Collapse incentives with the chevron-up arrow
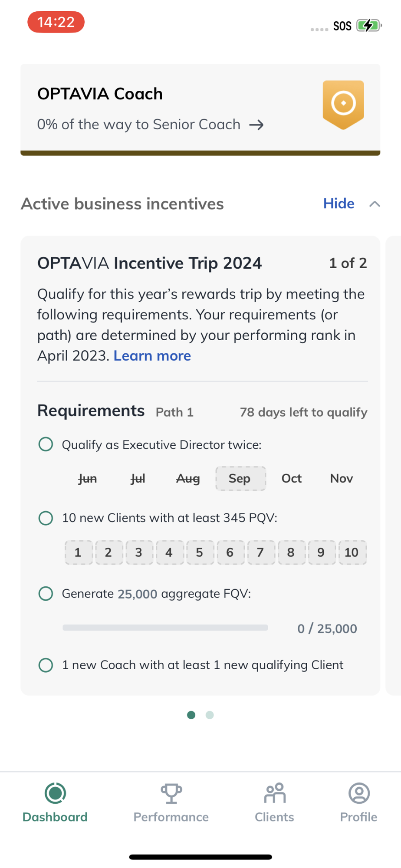The image size is (401, 868). point(375,204)
